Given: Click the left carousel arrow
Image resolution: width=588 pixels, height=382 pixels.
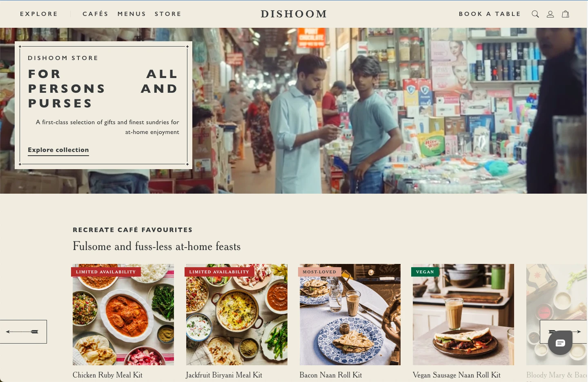Looking at the screenshot, I should click(x=23, y=332).
